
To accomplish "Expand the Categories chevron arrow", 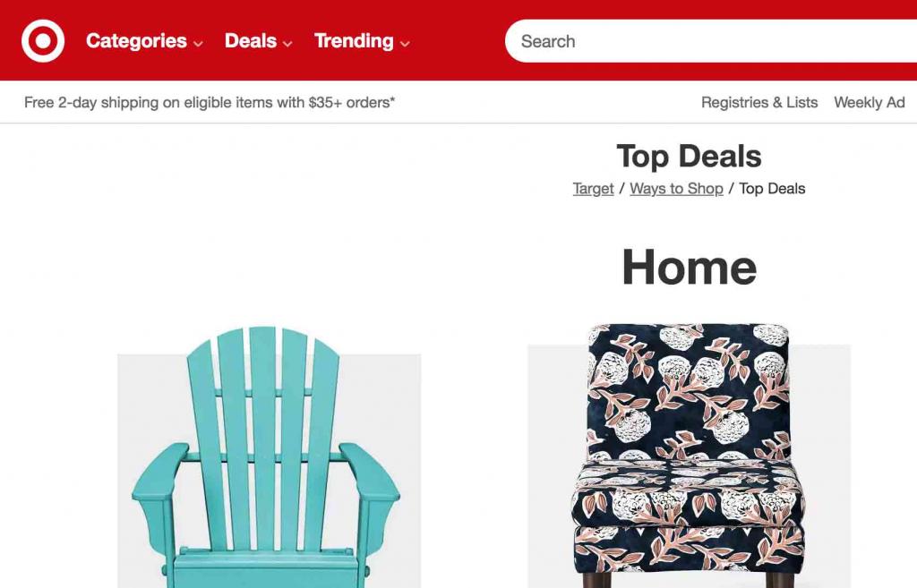I will [198, 43].
